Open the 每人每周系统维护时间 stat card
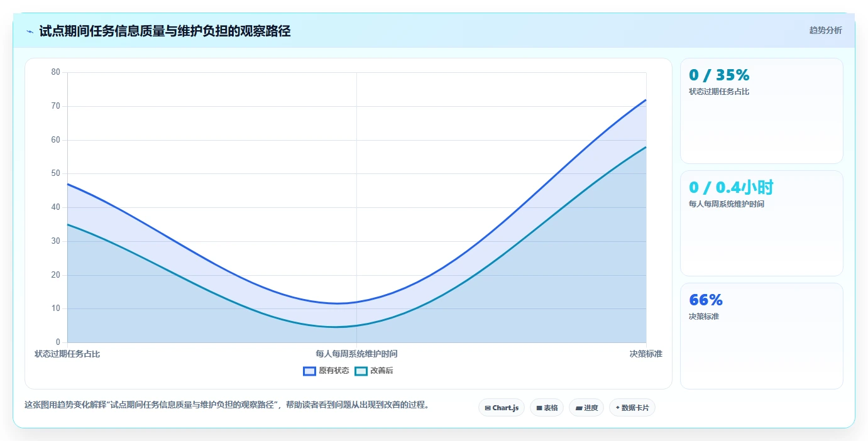This screenshot has height=441, width=868. click(x=762, y=223)
